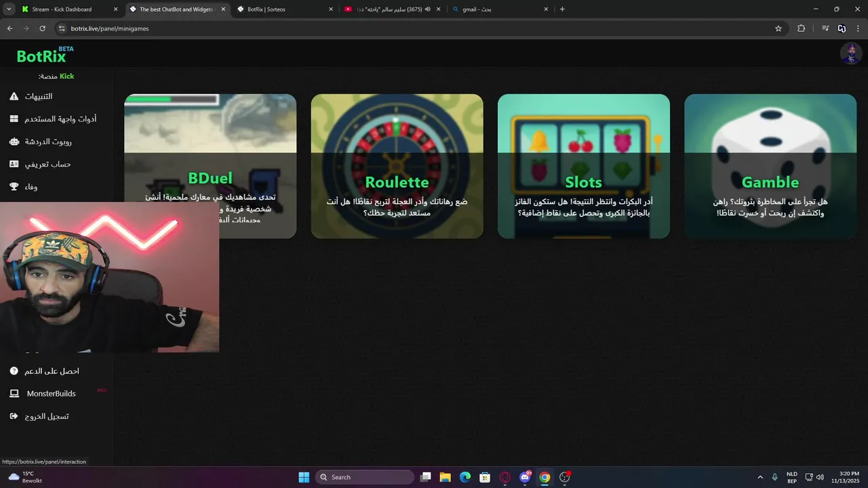
Task: View site information icon in address bar
Action: point(62,28)
